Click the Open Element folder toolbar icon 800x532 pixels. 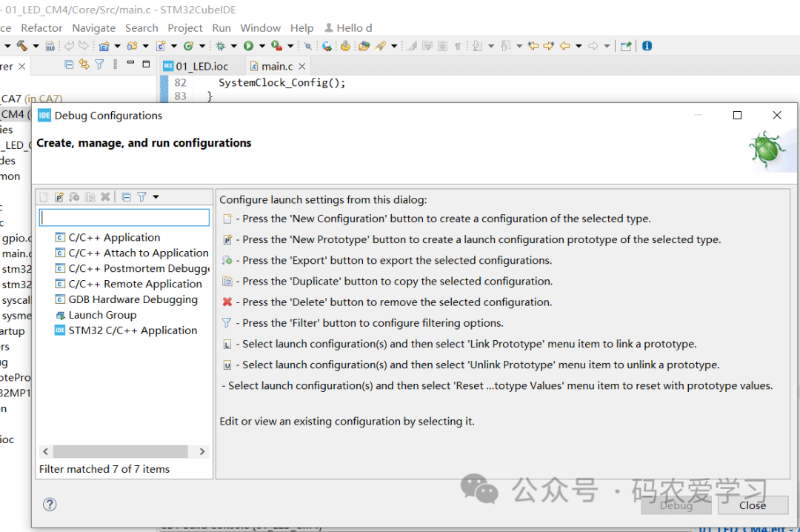coord(364,46)
